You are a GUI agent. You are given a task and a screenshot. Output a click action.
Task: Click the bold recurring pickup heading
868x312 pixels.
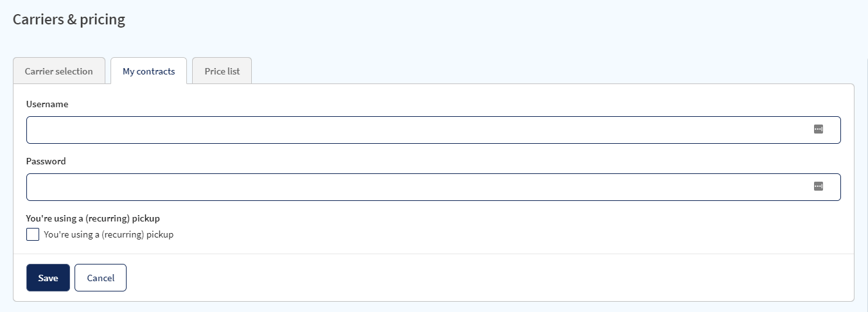[93, 218]
